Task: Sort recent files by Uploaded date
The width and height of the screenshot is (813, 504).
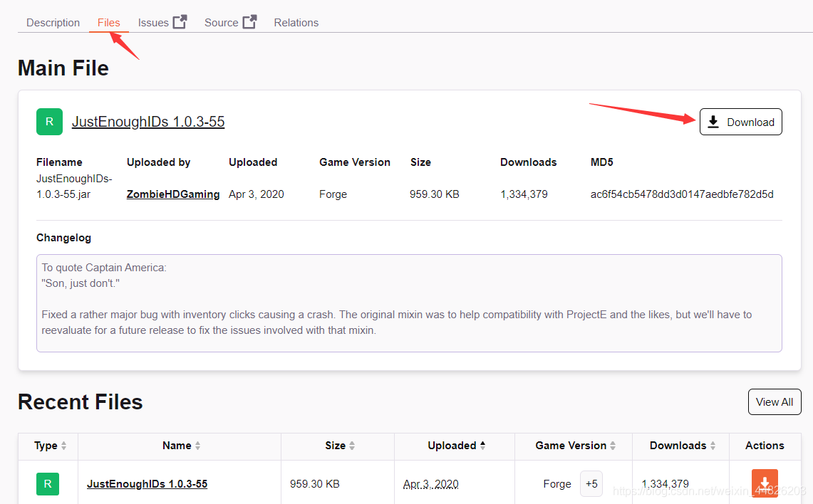Action: pos(456,446)
